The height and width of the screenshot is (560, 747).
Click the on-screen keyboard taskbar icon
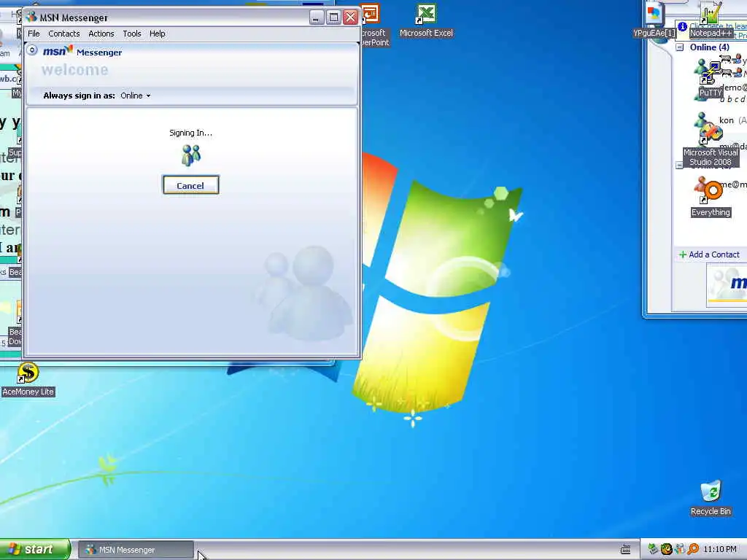point(625,550)
